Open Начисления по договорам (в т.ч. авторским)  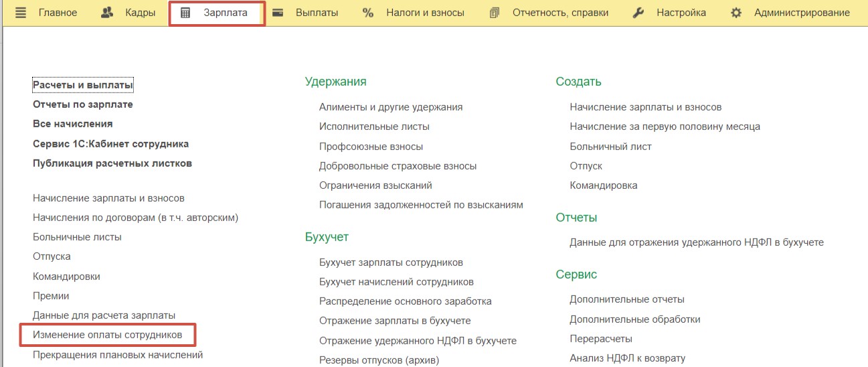[x=135, y=218]
